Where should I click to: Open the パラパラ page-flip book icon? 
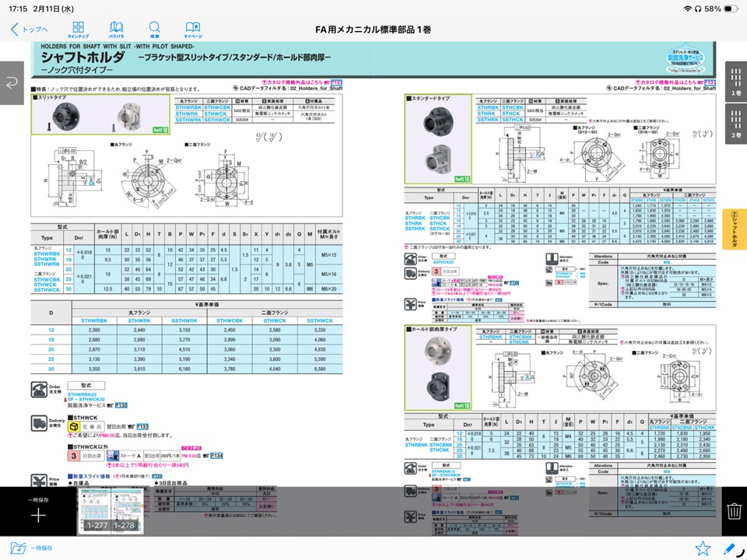pyautogui.click(x=116, y=30)
